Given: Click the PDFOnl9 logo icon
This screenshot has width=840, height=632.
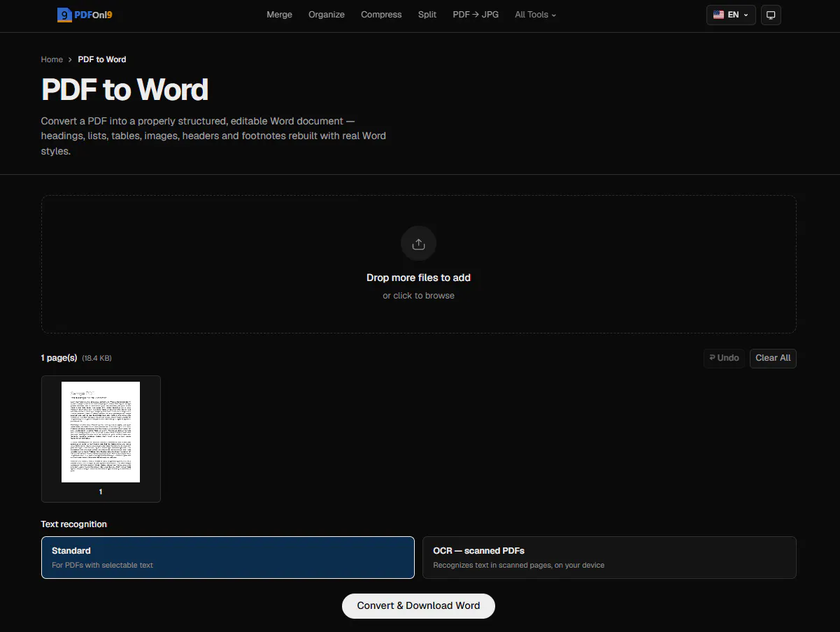Looking at the screenshot, I should point(65,15).
